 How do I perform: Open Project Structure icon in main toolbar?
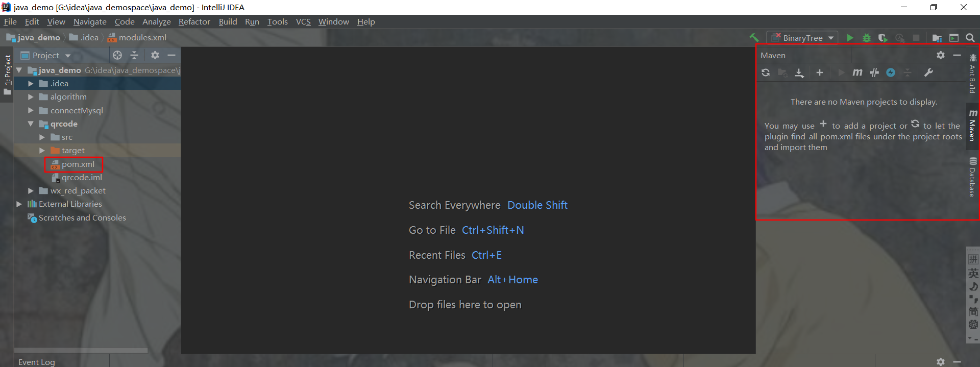coord(937,38)
